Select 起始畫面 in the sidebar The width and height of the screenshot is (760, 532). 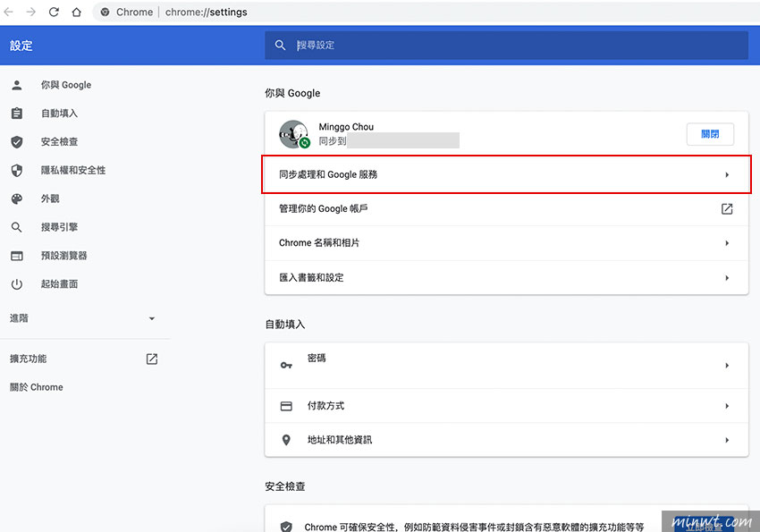coord(59,284)
